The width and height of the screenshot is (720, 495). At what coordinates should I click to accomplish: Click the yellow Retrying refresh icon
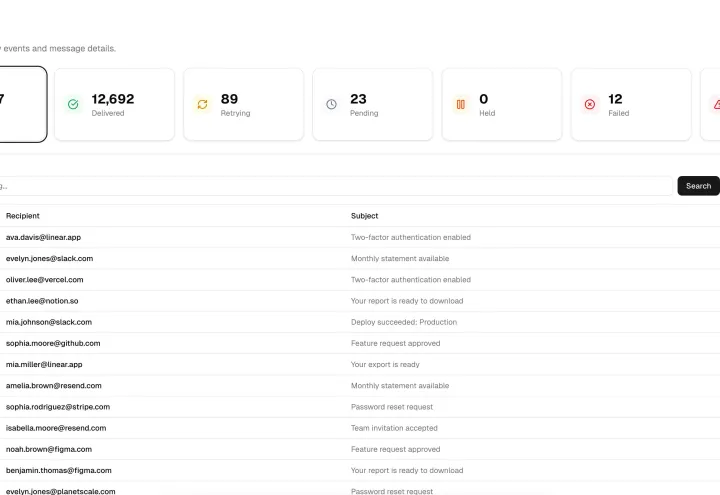pos(202,104)
